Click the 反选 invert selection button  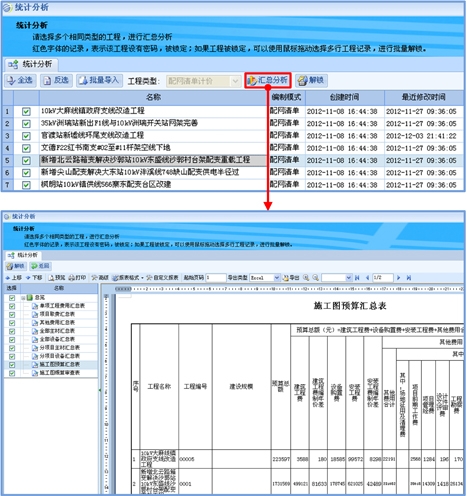tap(56, 80)
